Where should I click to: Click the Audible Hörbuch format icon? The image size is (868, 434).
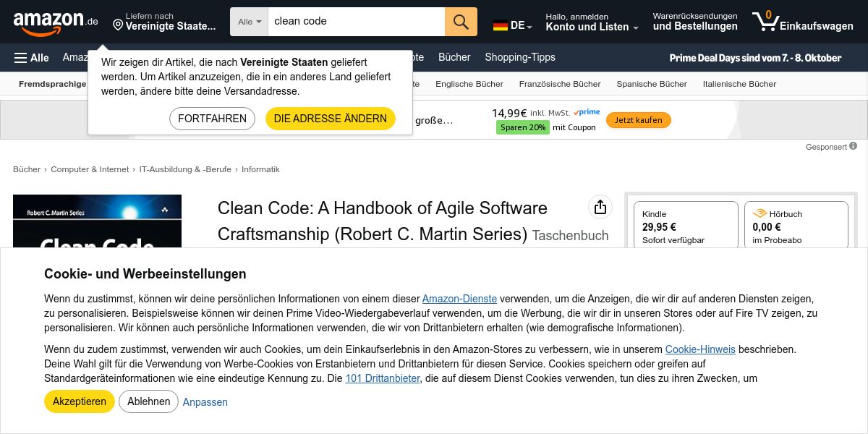tap(759, 214)
